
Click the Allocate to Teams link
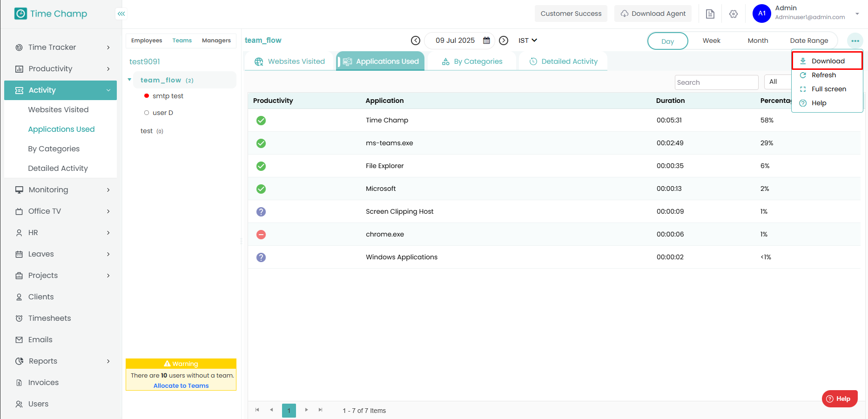(181, 385)
